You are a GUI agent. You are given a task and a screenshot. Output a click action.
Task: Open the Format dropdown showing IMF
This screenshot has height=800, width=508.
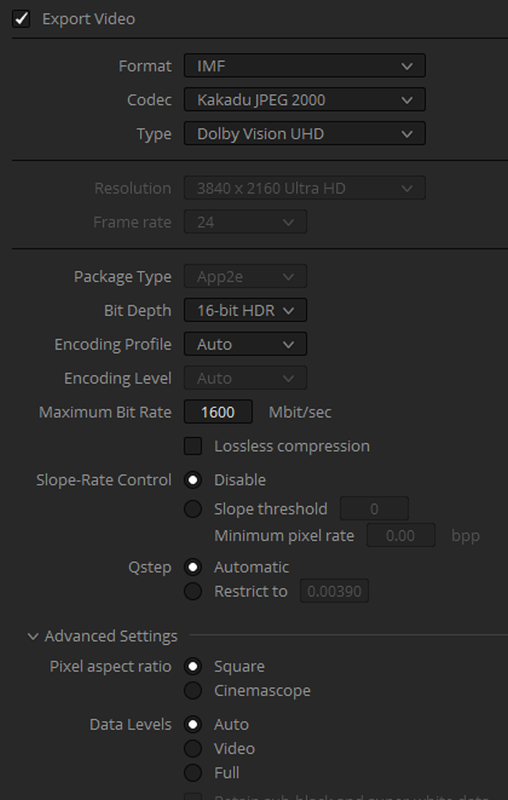pyautogui.click(x=304, y=66)
